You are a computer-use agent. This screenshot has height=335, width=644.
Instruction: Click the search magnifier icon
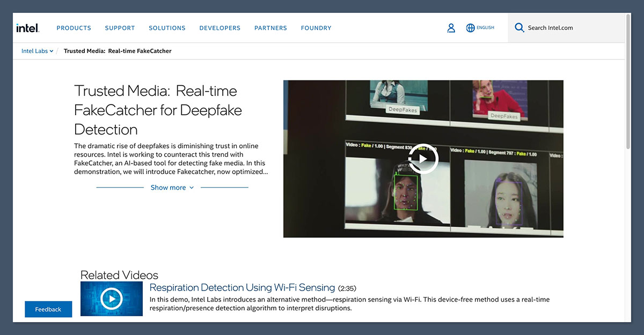pyautogui.click(x=519, y=27)
